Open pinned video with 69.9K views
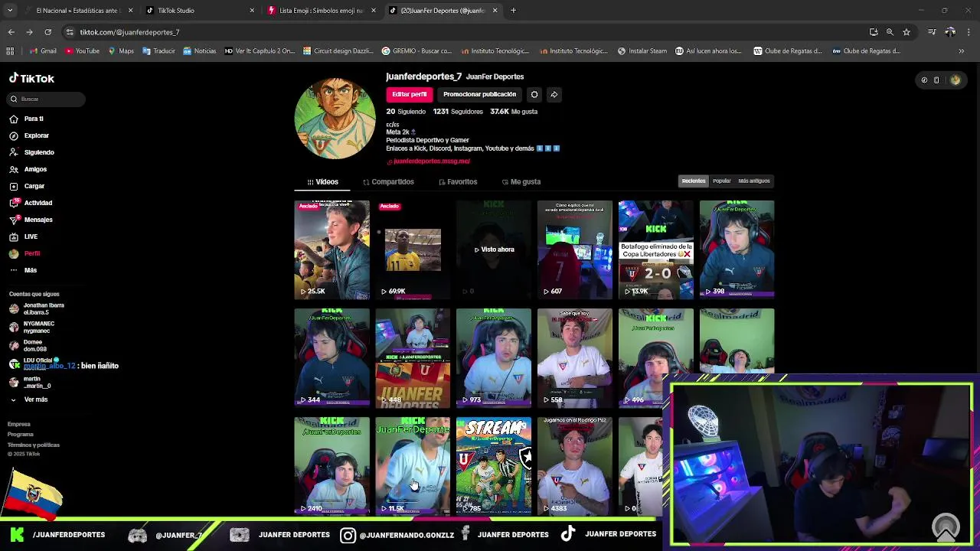The width and height of the screenshot is (980, 551). tap(413, 249)
